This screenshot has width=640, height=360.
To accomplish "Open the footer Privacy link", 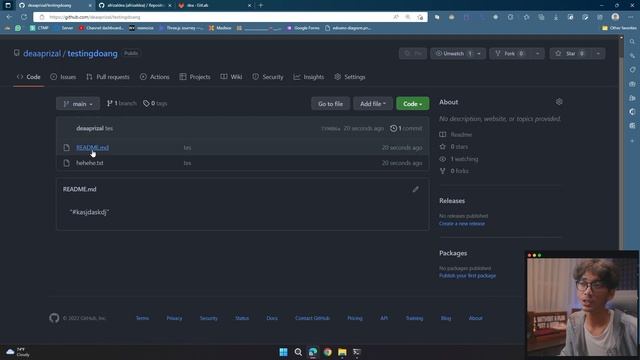I will tap(174, 318).
